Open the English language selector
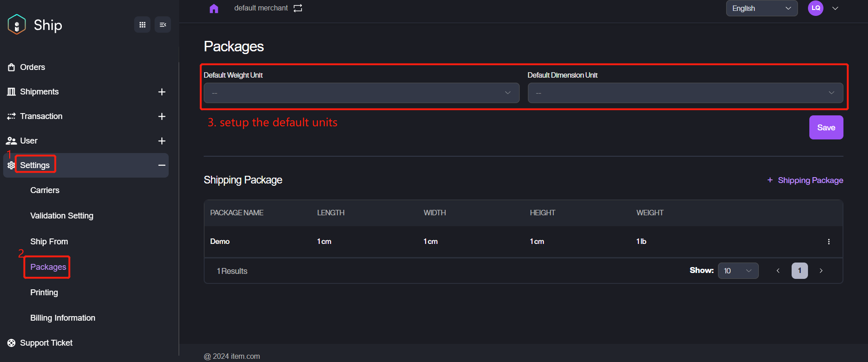Image resolution: width=868 pixels, height=362 pixels. [x=761, y=8]
